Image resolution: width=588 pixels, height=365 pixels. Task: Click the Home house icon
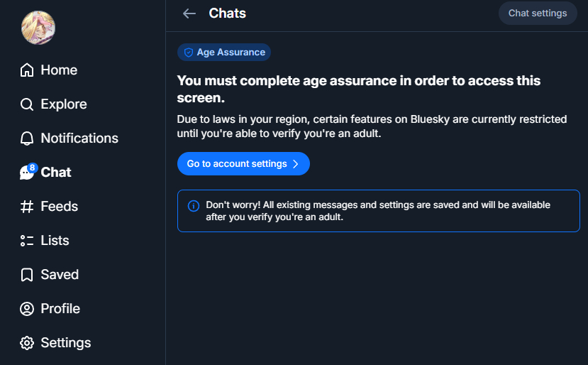pyautogui.click(x=27, y=70)
